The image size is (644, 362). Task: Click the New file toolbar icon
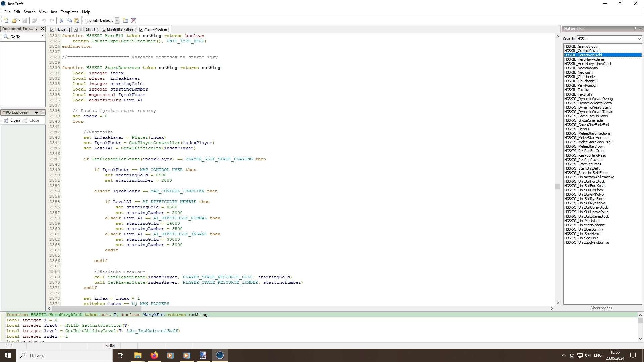click(6, 20)
